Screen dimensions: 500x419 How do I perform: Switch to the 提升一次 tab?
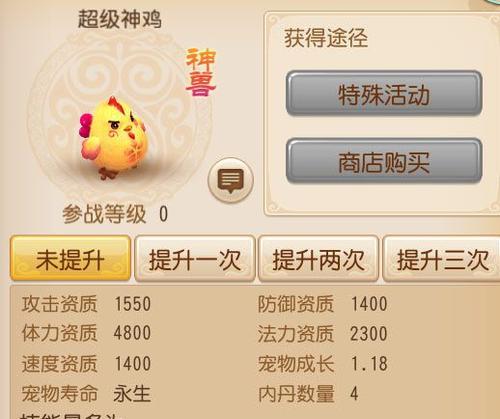point(195,259)
